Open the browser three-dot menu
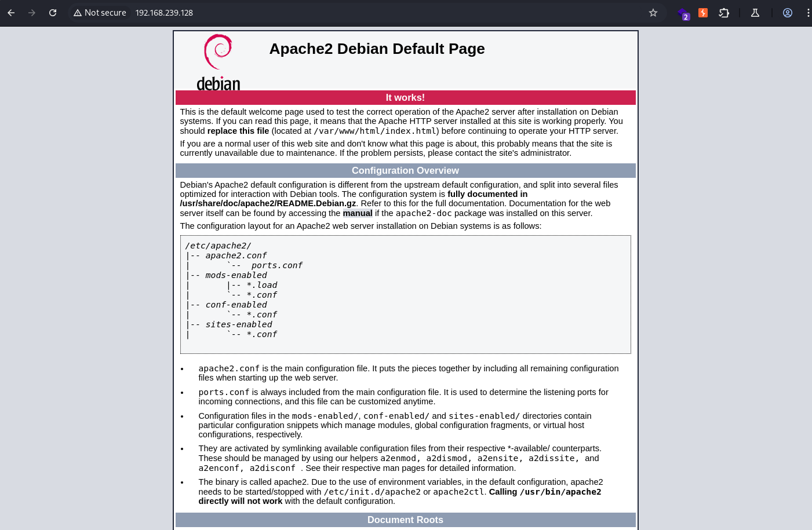The image size is (812, 530). point(808,13)
